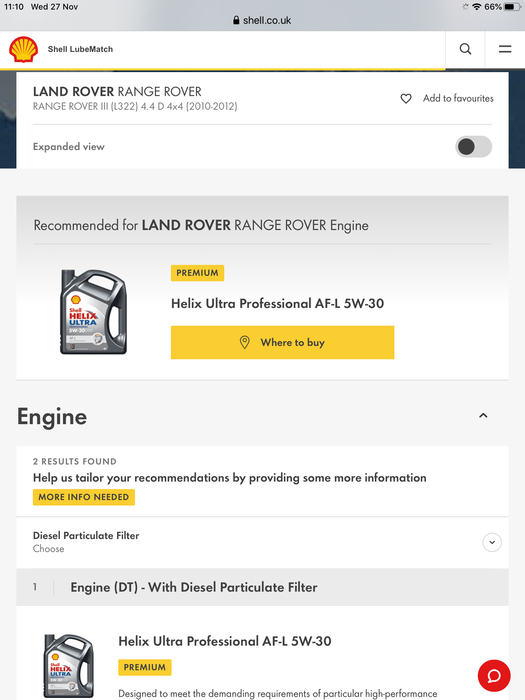
Task: Open the Diesel Particulate Filter dropdown arrow
Action: click(x=492, y=542)
